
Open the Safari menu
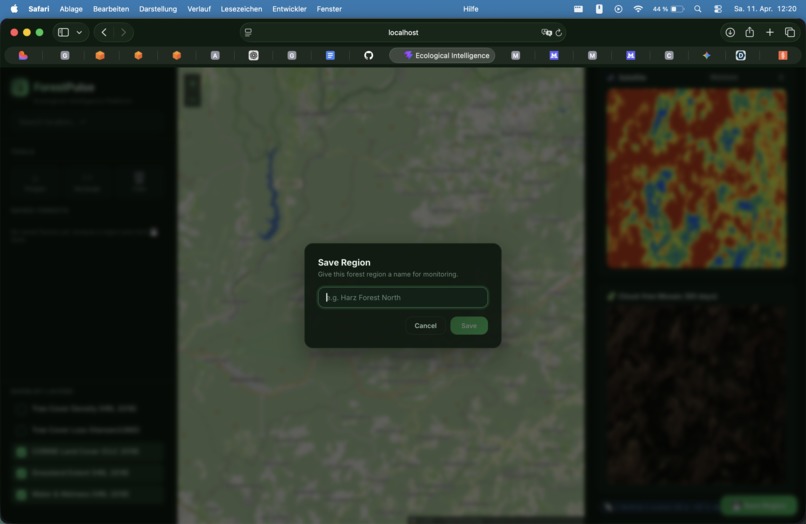[x=39, y=9]
